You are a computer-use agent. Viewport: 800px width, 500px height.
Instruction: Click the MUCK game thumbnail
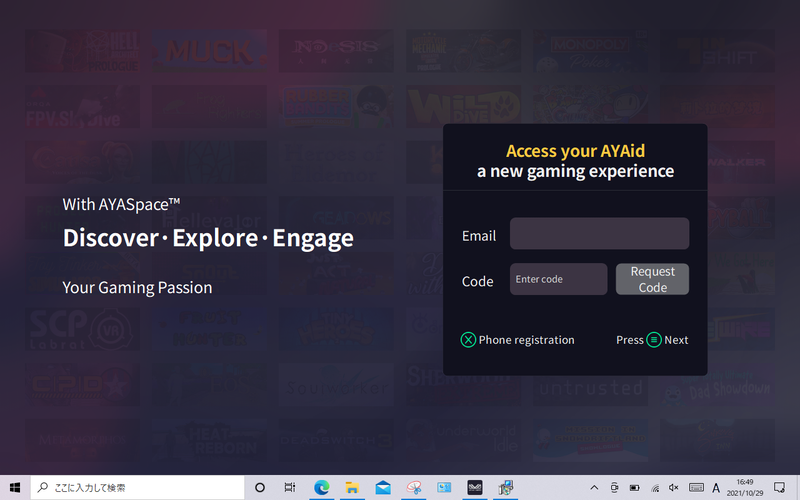(x=209, y=51)
